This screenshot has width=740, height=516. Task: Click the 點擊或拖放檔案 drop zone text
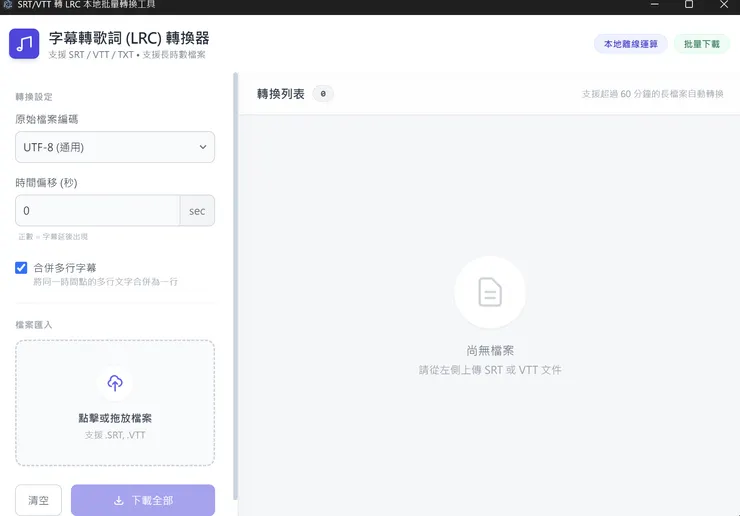coord(115,418)
